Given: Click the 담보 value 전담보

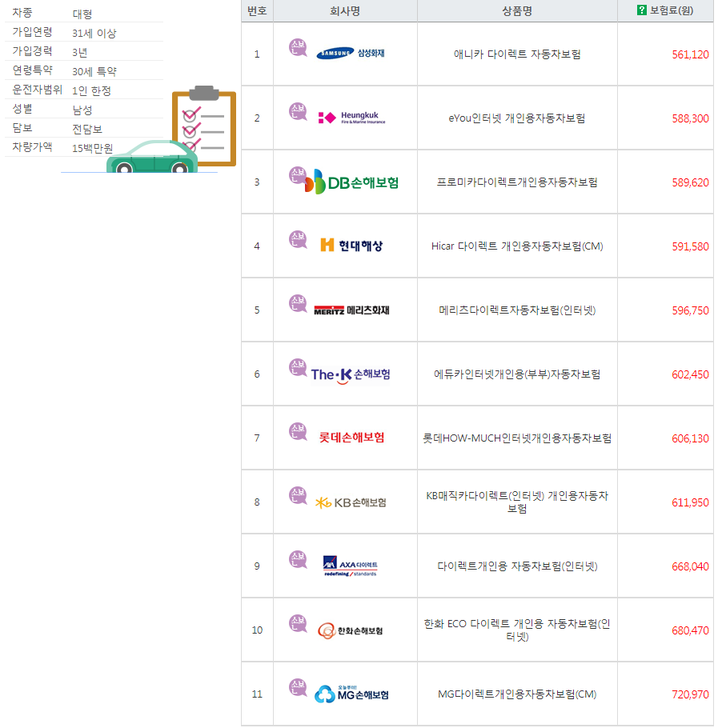Looking at the screenshot, I should tap(86, 129).
